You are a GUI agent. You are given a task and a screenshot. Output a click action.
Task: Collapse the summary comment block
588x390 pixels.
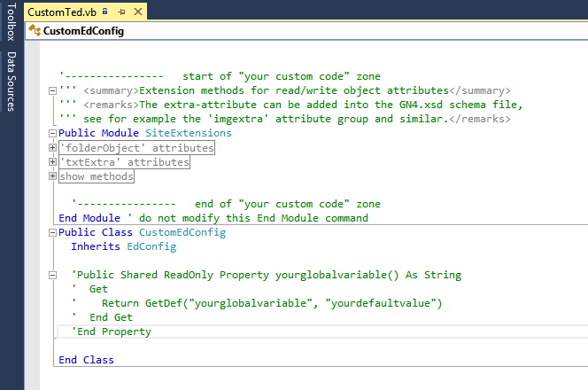53,90
